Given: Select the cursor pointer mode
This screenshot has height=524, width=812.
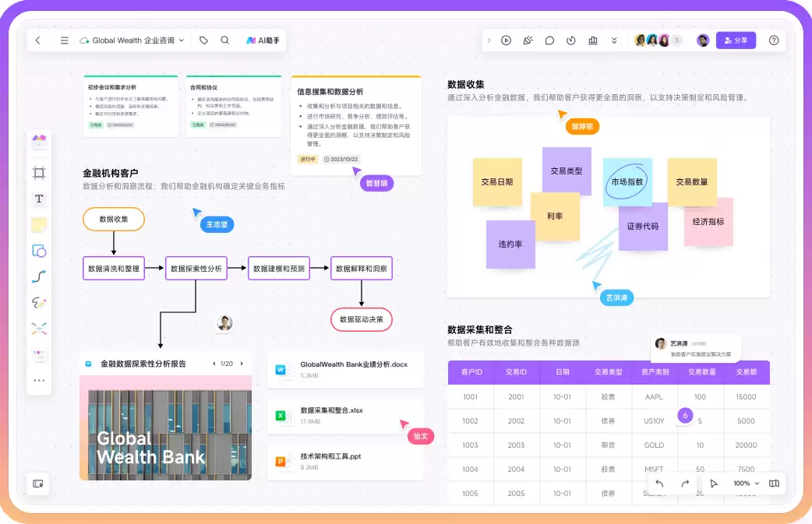Looking at the screenshot, I should pos(714,484).
